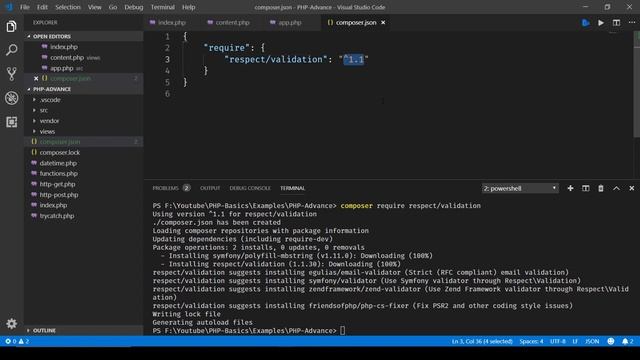Viewport: 640px width, 360px height.
Task: Click the terminal command prompt input line
Action: pyautogui.click(x=249, y=331)
